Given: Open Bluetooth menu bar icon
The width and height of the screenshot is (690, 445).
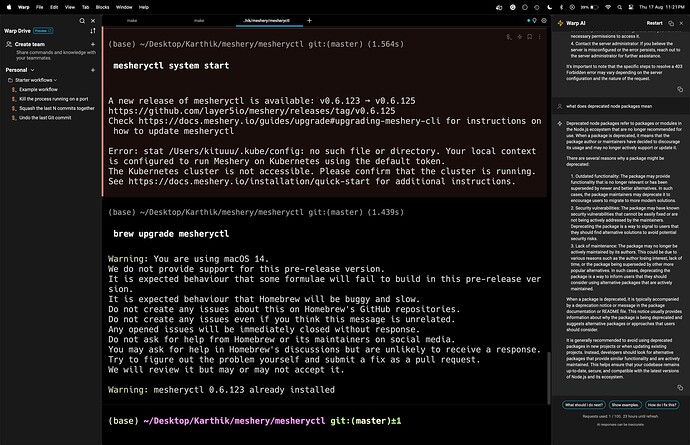Looking at the screenshot, I should (561, 7).
